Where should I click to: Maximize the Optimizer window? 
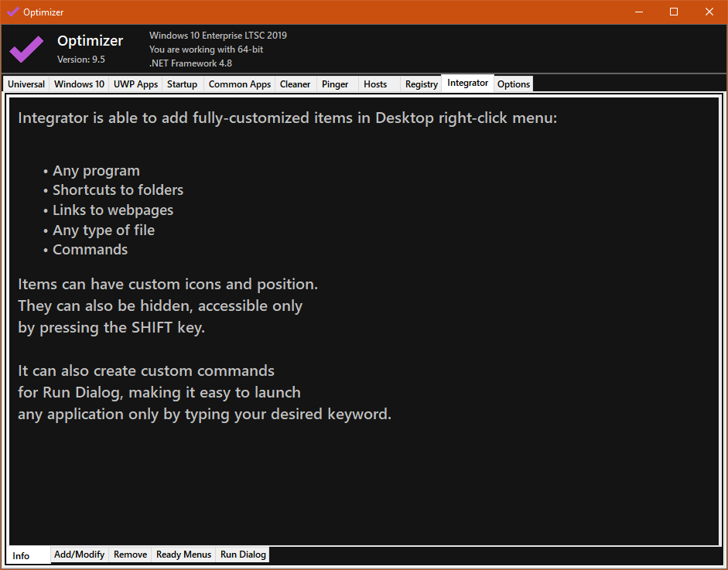pos(674,12)
